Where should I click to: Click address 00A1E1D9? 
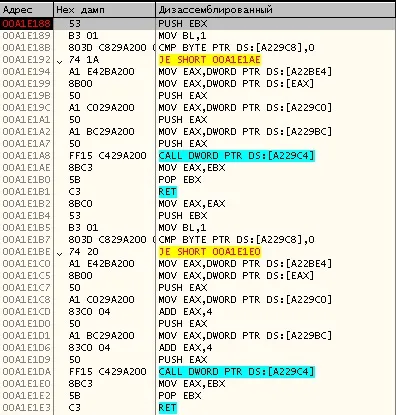point(26,360)
